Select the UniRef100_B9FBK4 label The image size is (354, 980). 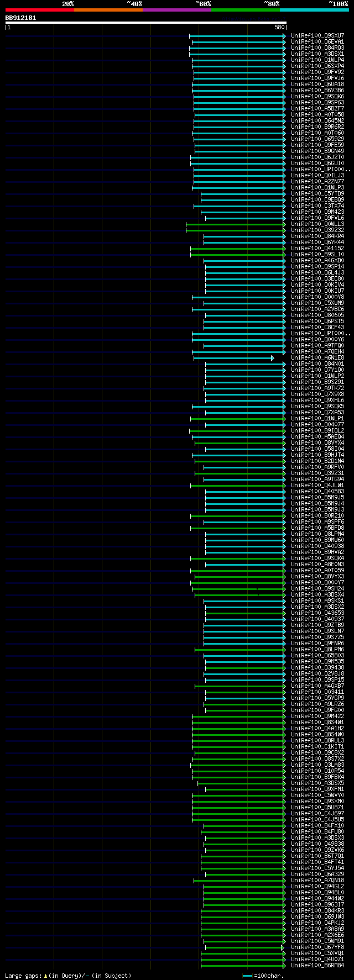317,777
